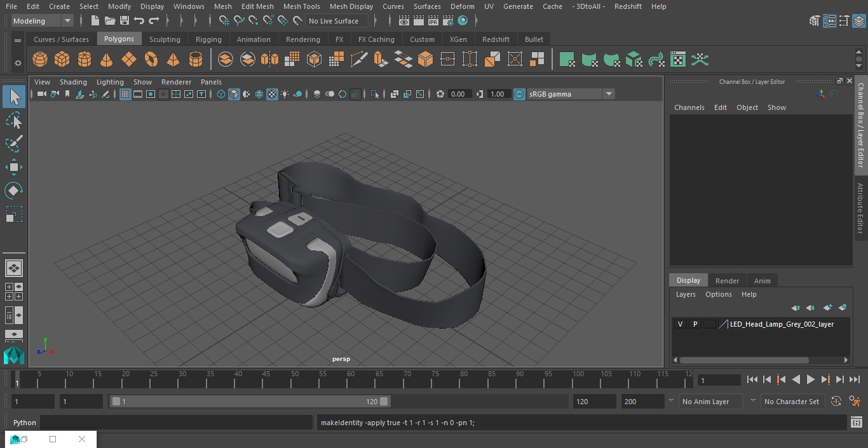This screenshot has height=448, width=868.
Task: Select the Select tool arrow
Action: (14, 97)
